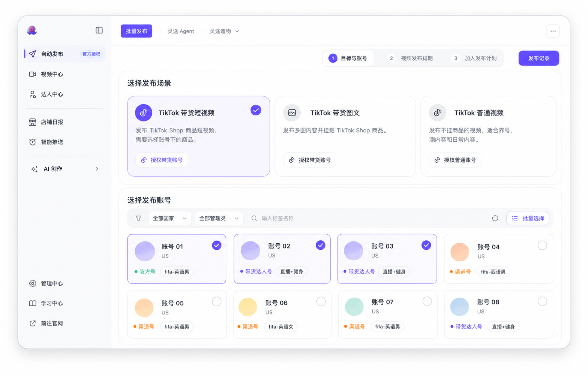
Task: Click the TikTok 带货短视频 icon
Action: pos(144,112)
